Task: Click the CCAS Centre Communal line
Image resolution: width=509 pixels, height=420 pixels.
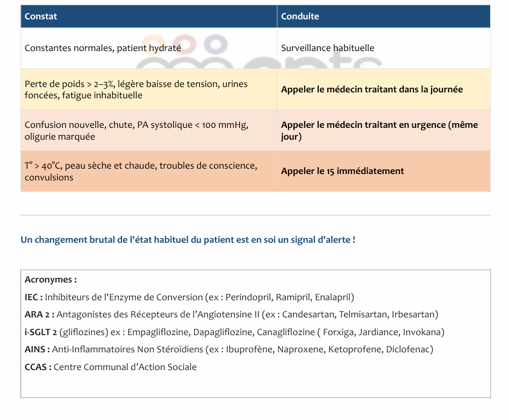Action: click(x=111, y=367)
